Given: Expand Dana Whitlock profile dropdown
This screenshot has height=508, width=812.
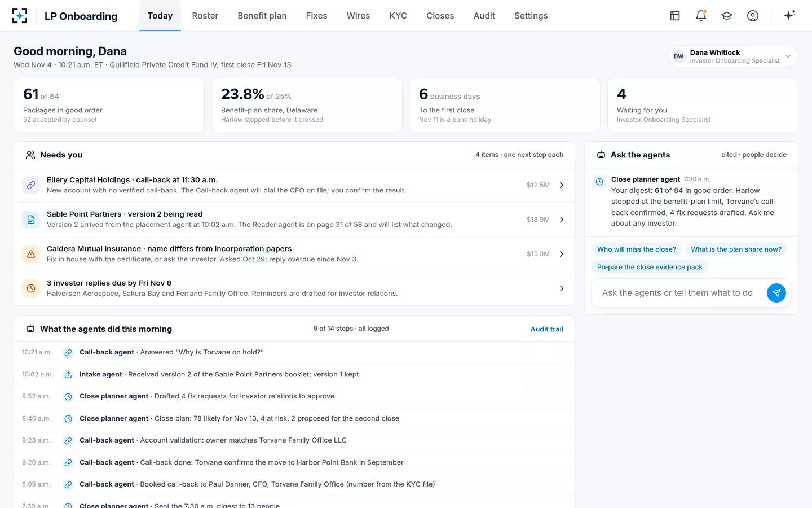Looking at the screenshot, I should (x=733, y=56).
